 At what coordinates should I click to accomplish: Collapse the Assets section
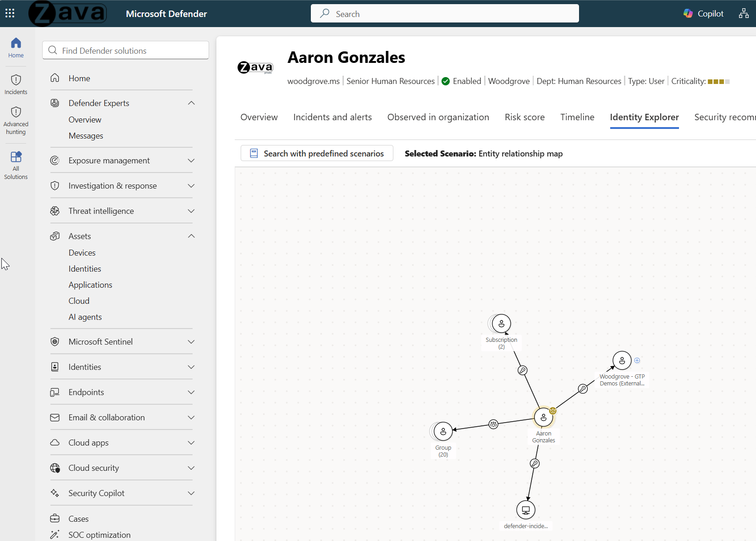pyautogui.click(x=192, y=236)
